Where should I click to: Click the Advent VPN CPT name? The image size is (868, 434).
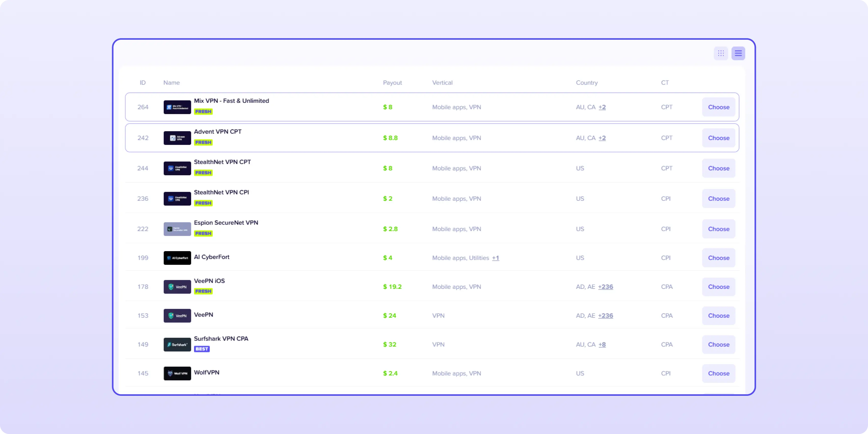point(218,131)
